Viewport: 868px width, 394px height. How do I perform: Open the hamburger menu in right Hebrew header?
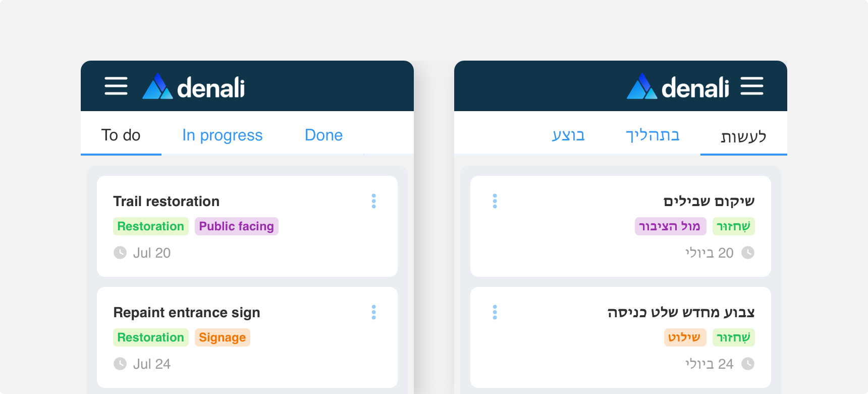tap(752, 86)
